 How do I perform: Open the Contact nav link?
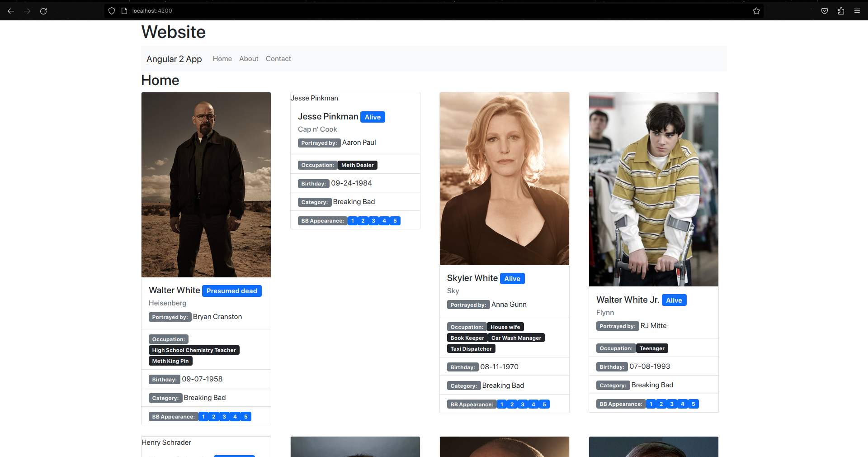278,59
